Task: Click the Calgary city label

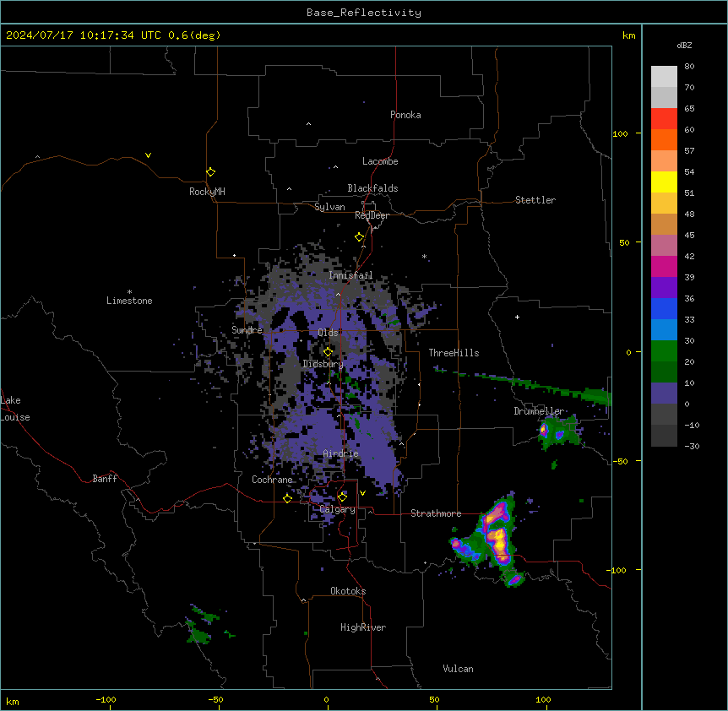Action: click(x=338, y=509)
